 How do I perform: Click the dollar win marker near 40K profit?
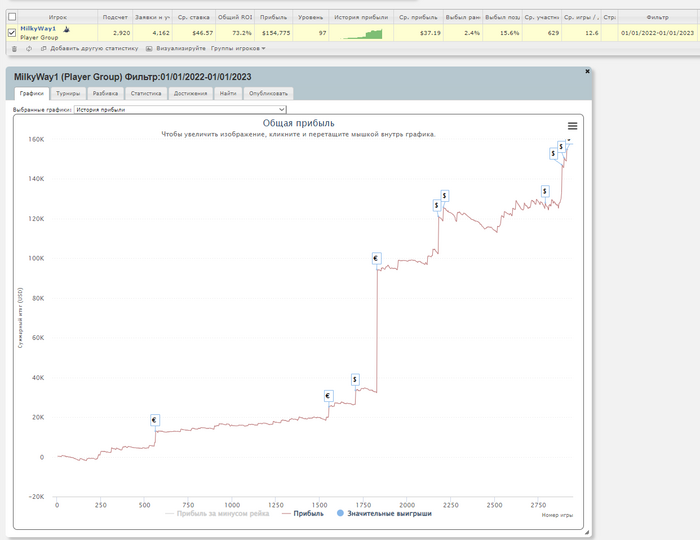click(355, 379)
